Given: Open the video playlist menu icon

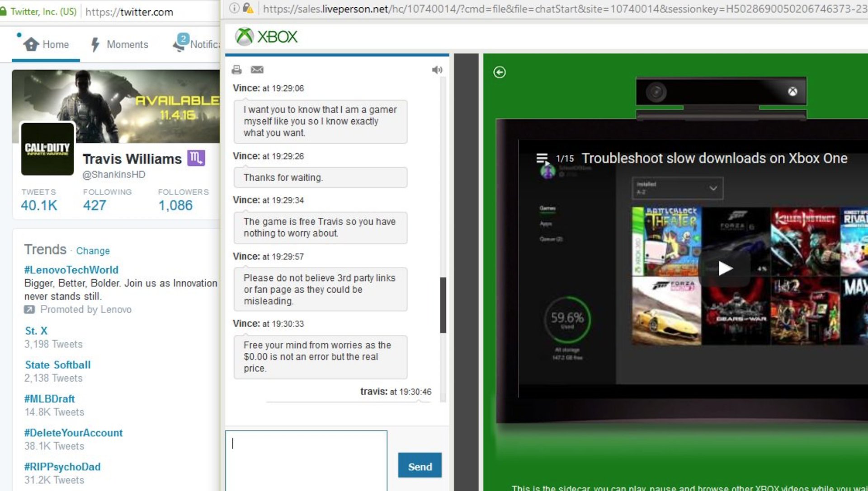Looking at the screenshot, I should point(542,158).
